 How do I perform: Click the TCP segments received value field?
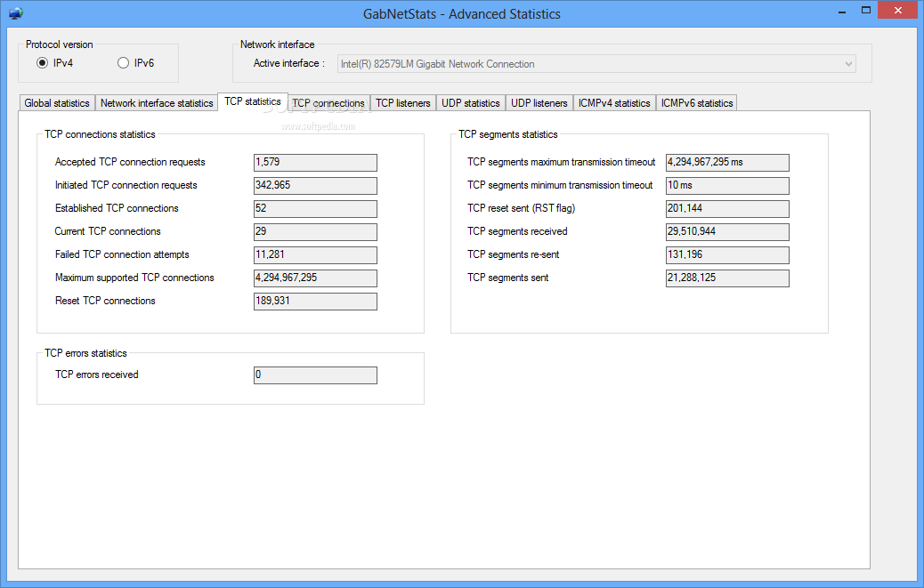[727, 231]
